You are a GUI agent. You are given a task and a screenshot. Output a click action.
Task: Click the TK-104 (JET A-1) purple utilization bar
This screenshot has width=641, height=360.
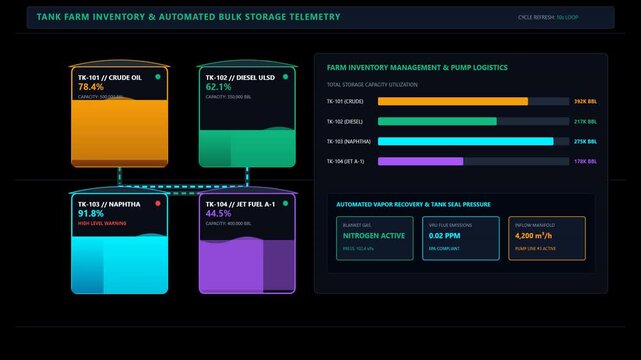coord(421,161)
